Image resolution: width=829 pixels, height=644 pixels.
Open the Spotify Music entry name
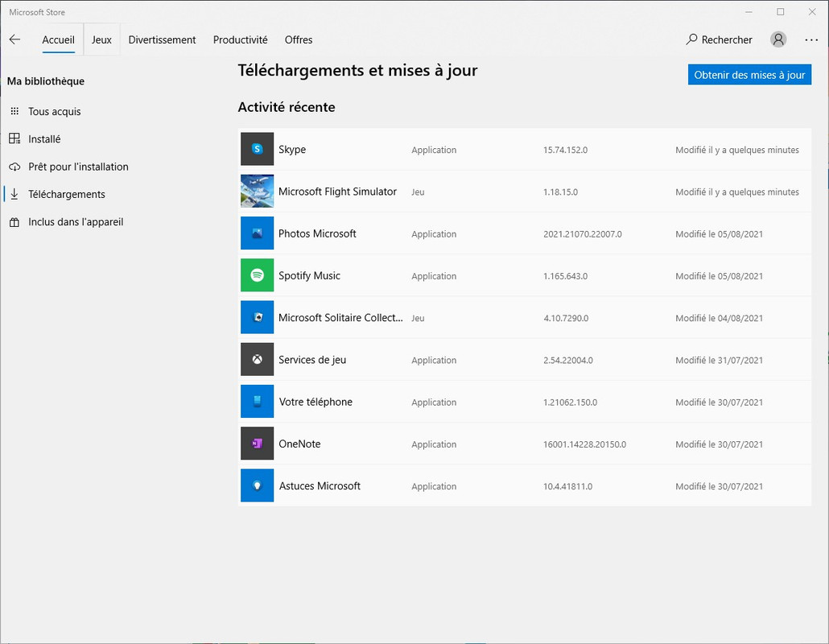coord(309,275)
